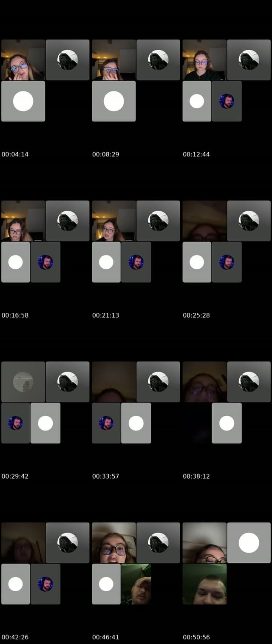Click the 00:33:57 timestamp label

click(x=105, y=476)
